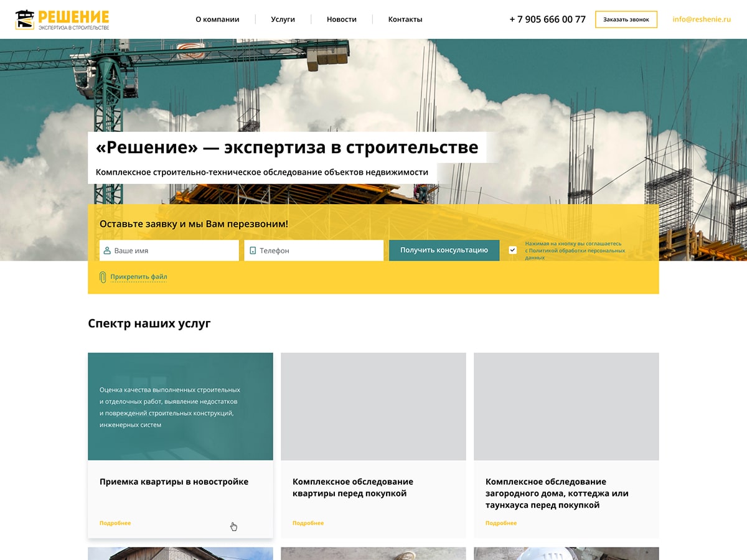Click the Решение company logo
Viewport: 747px width, 560px height.
click(x=62, y=19)
